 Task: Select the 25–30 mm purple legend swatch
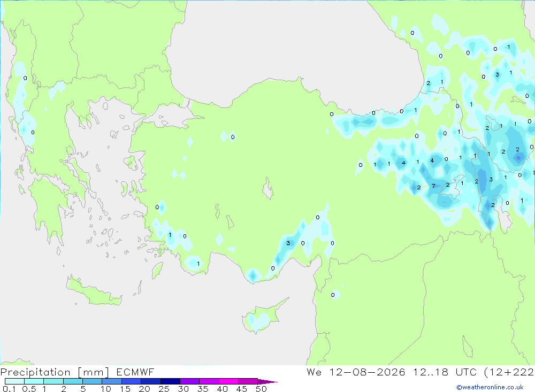(x=170, y=381)
